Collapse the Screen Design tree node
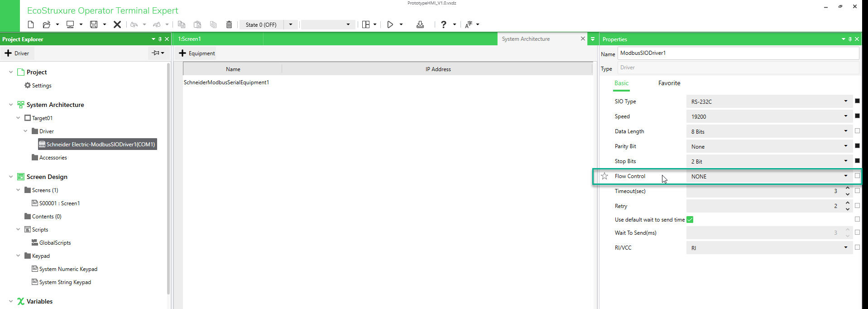This screenshot has height=309, width=868. coord(11,177)
